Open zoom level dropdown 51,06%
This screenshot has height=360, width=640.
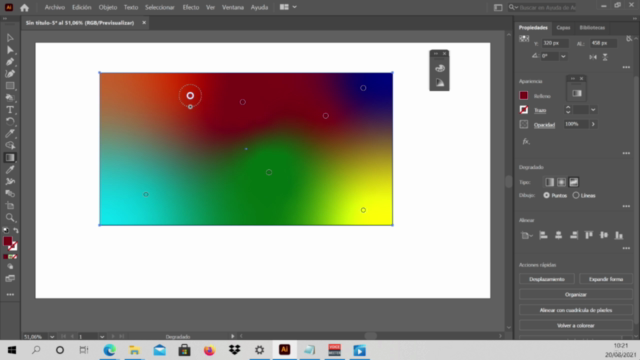click(52, 337)
